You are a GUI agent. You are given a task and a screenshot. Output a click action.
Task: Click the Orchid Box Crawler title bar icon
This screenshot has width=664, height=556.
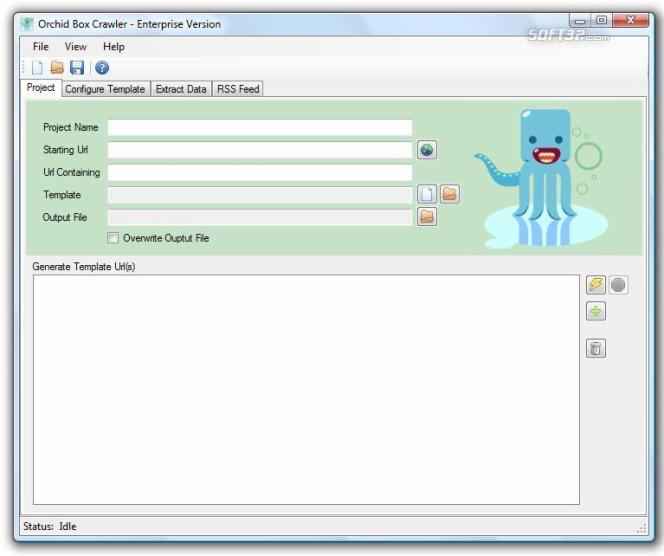click(27, 24)
